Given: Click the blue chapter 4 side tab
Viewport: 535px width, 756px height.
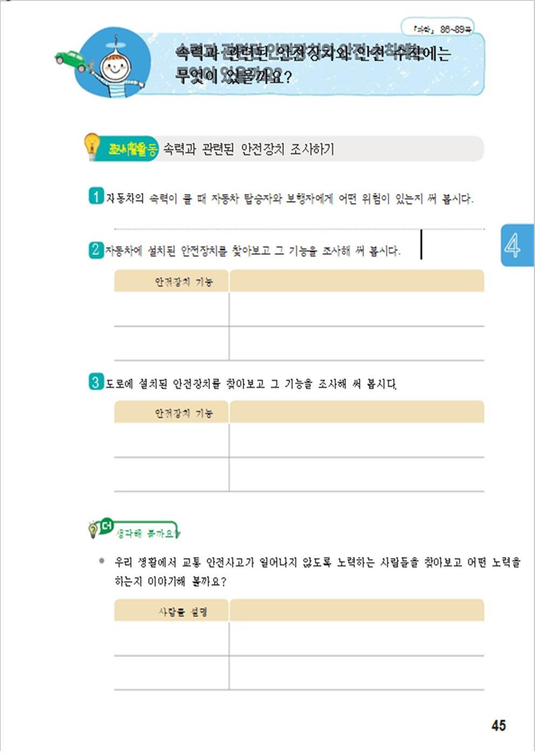Looking at the screenshot, I should [517, 245].
